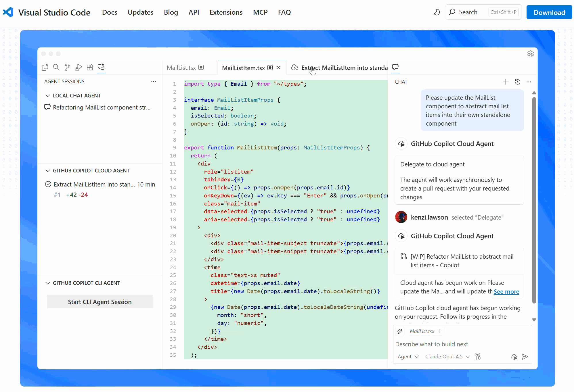Click the send message arrow icon
The image size is (574, 392).
[x=525, y=357]
